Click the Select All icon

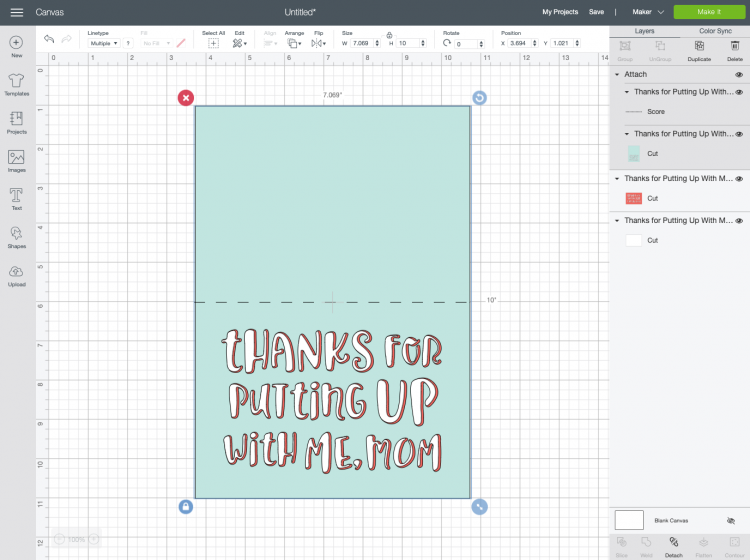[x=213, y=43]
